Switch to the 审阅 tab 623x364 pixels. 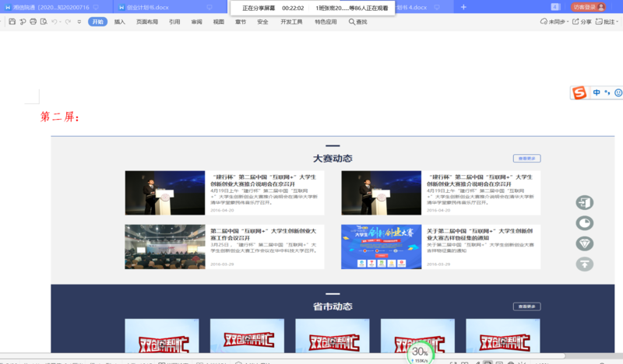(197, 22)
